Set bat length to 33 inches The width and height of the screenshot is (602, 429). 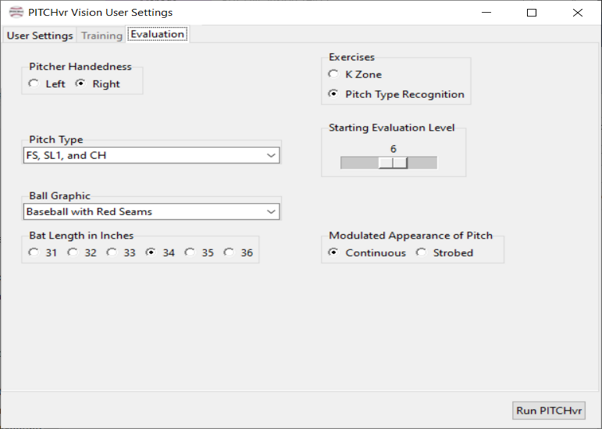(x=113, y=253)
